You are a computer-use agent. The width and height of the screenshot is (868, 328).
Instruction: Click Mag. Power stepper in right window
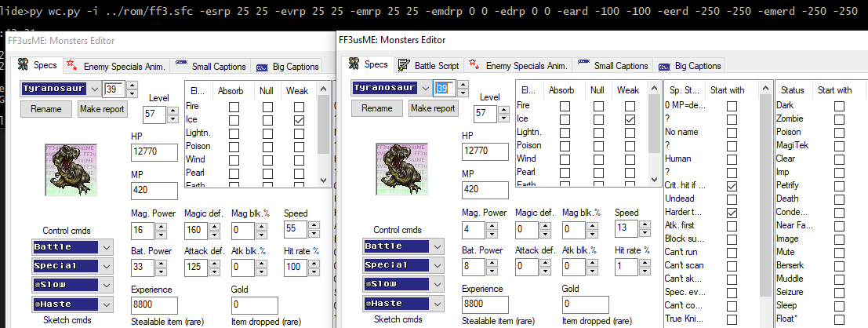(x=491, y=229)
